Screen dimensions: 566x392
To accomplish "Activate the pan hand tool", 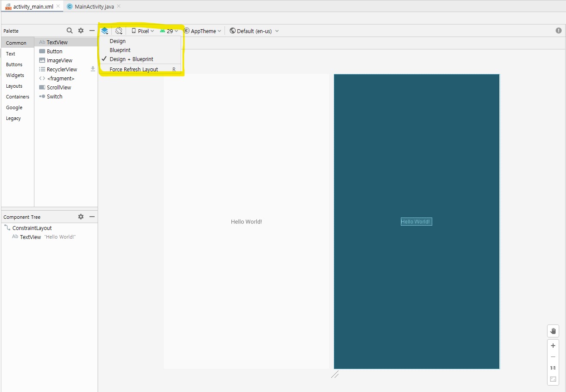I will coord(553,331).
